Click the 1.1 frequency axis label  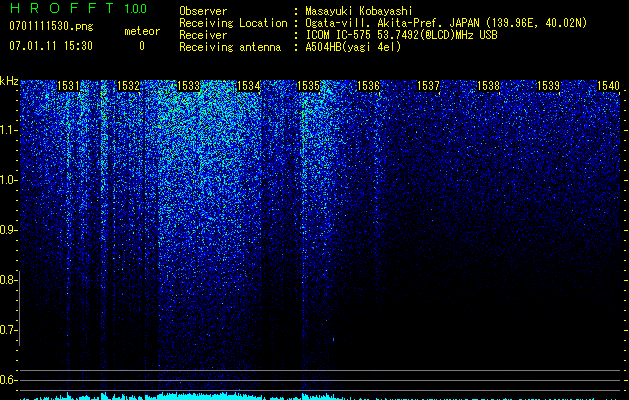(8, 130)
